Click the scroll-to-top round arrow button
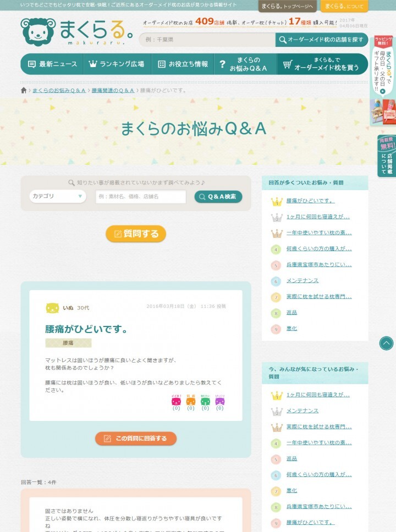Screen dimensions: 396x532 (x=386, y=343)
